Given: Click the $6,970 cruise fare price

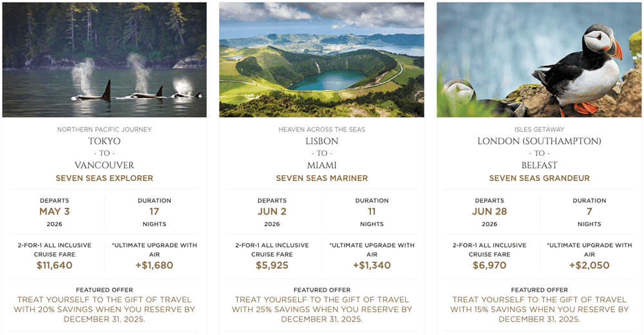Looking at the screenshot, I should coord(489,265).
